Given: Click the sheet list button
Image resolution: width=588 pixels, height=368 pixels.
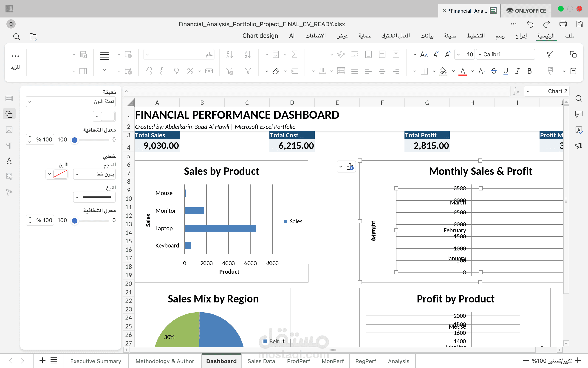Looking at the screenshot, I should 54,360.
